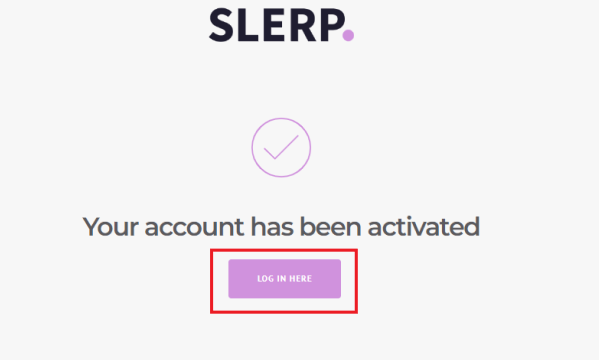This screenshot has height=360, width=599.
Task: Click the LOG IN HERE button
Action: [285, 279]
